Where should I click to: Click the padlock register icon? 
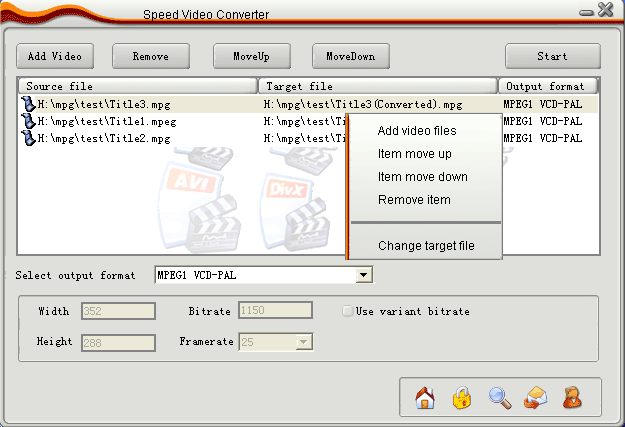[462, 397]
